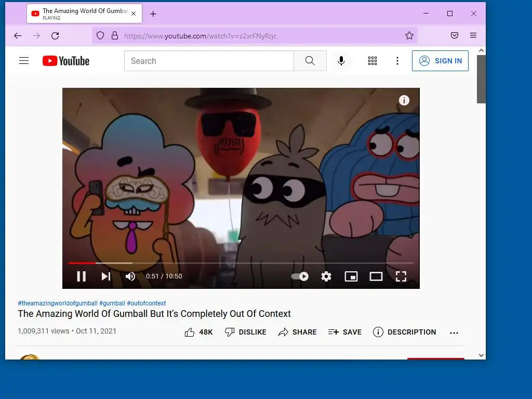Click the video info card icon
Viewport: 532px width, 399px height.
(404, 100)
